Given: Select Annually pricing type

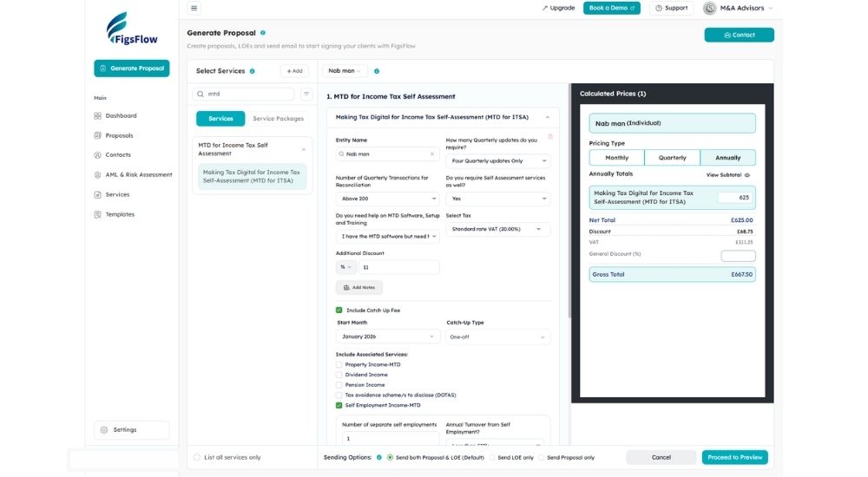Looking at the screenshot, I should (728, 158).
